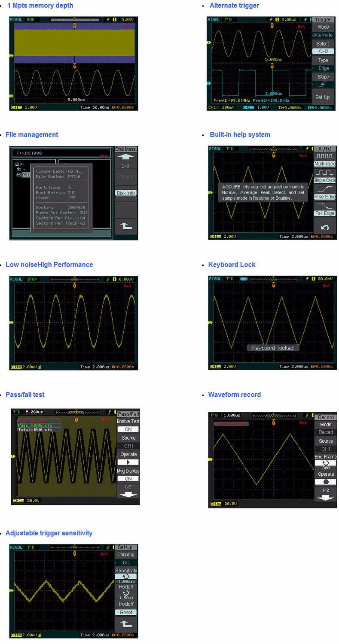Toggle Enable Test ON in Pass/Fail menu
This screenshot has height=644, width=339.
128,429
